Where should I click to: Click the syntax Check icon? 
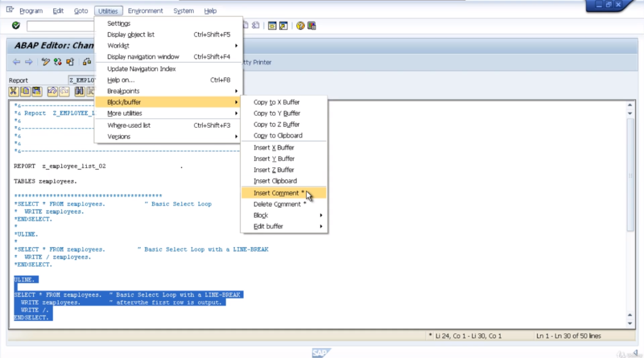(87, 62)
